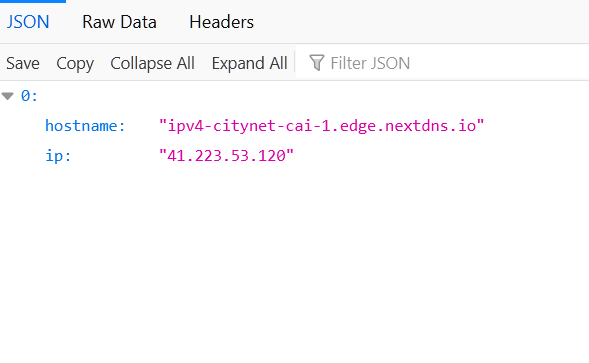Switch to the Raw Data tab
Image resolution: width=589 pixels, height=363 pixels.
pyautogui.click(x=119, y=22)
